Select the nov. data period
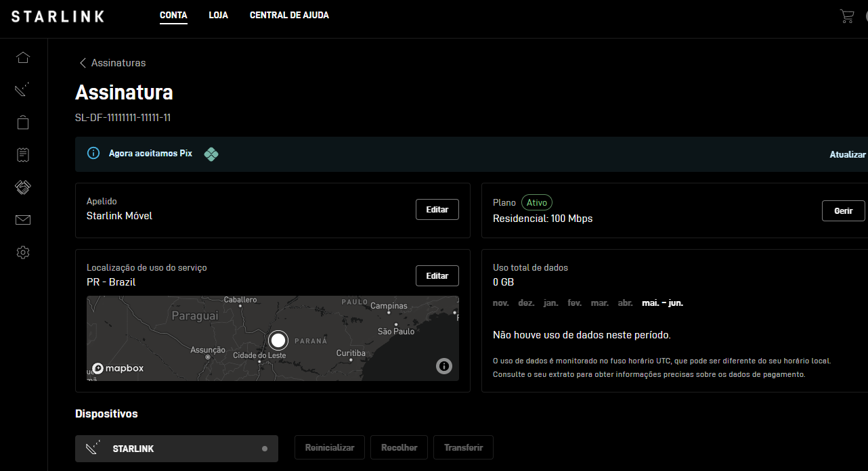868x471 pixels. click(501, 303)
